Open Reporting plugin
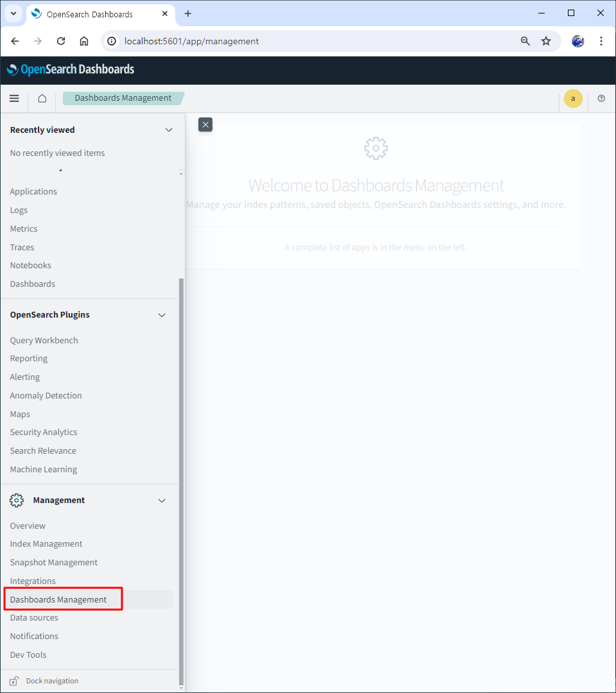The image size is (616, 693). [29, 359]
